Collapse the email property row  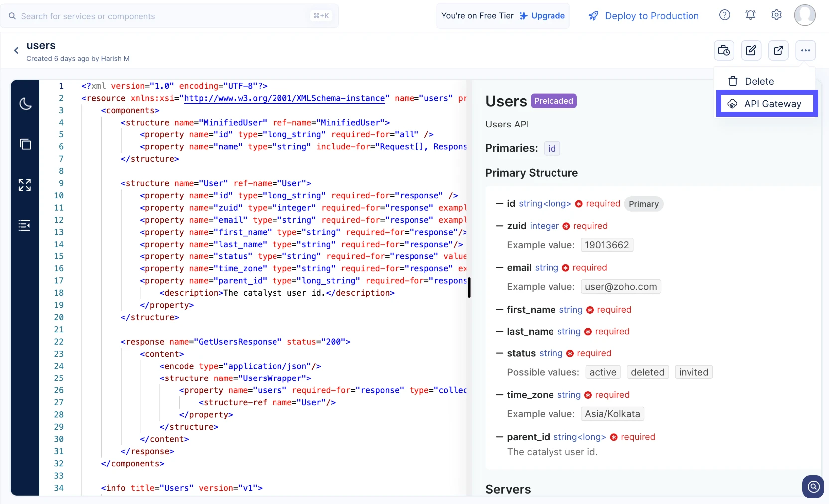[500, 268]
